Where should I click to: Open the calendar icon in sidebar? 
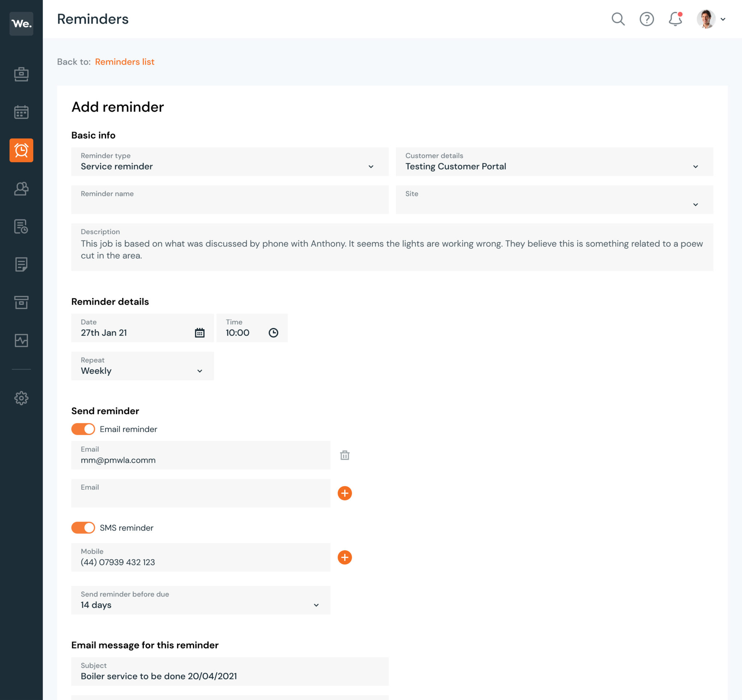tap(21, 112)
